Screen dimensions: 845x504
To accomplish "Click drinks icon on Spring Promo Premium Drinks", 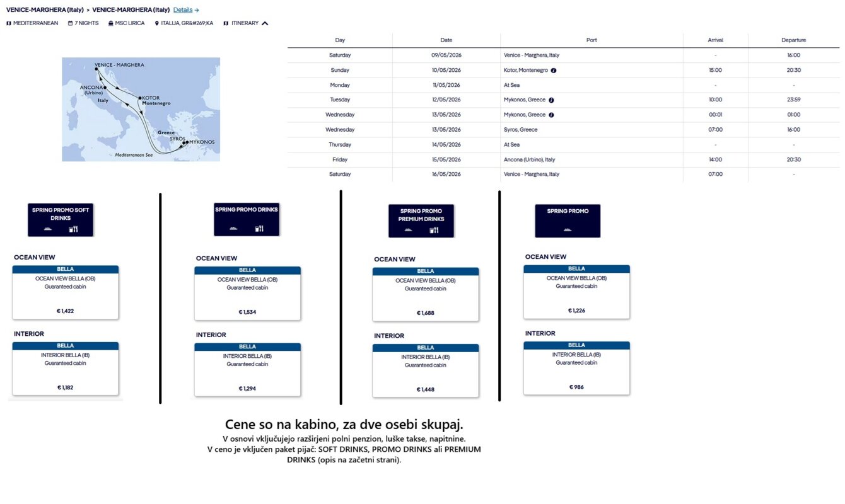I will [x=434, y=231].
